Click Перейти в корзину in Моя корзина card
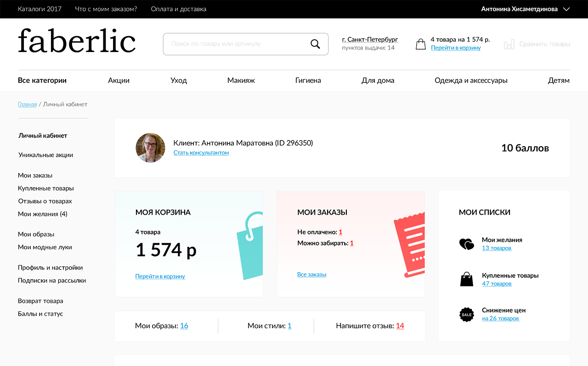The height and width of the screenshot is (366, 588). coord(160,276)
